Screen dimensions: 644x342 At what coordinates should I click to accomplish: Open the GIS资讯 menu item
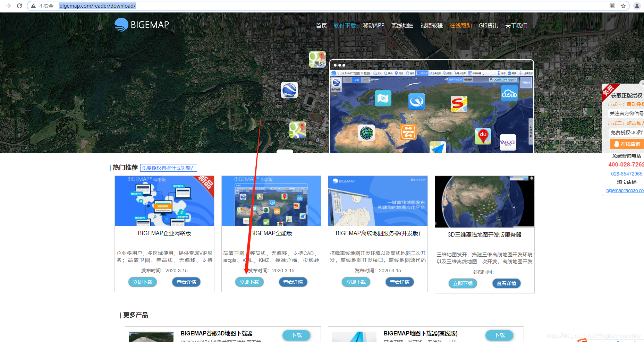tap(489, 26)
